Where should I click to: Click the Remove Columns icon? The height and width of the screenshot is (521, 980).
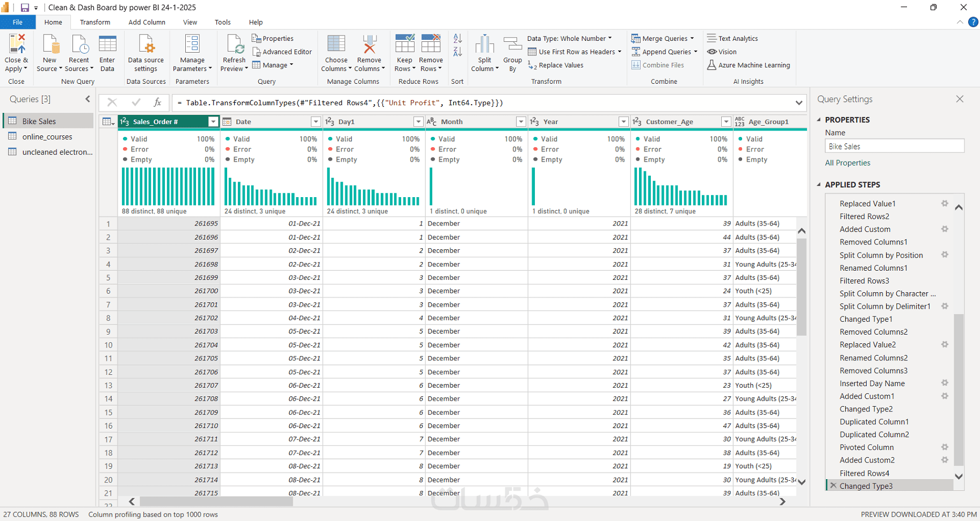coord(369,45)
